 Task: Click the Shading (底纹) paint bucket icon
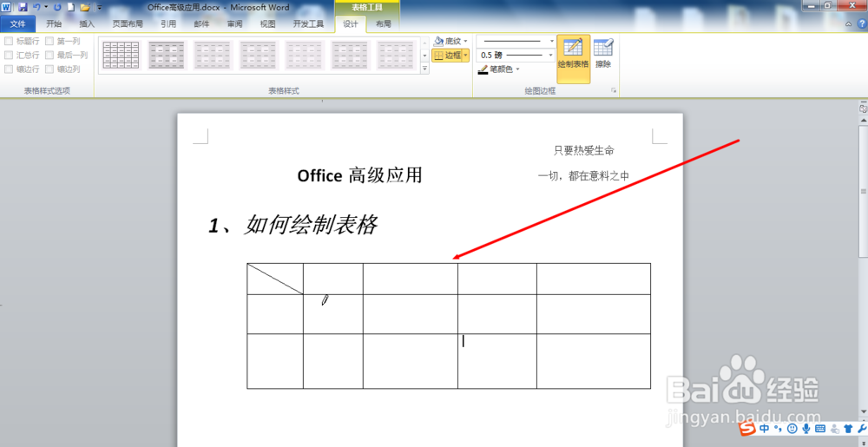point(438,41)
